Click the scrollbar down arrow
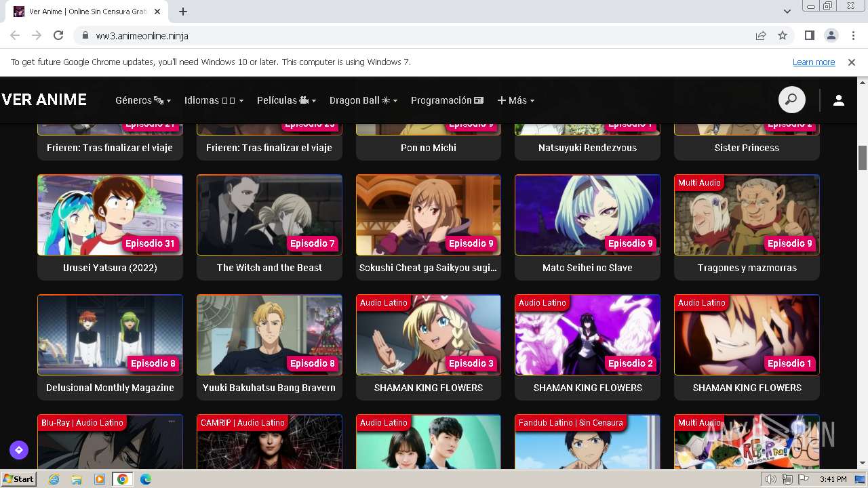The width and height of the screenshot is (868, 488). [x=863, y=464]
